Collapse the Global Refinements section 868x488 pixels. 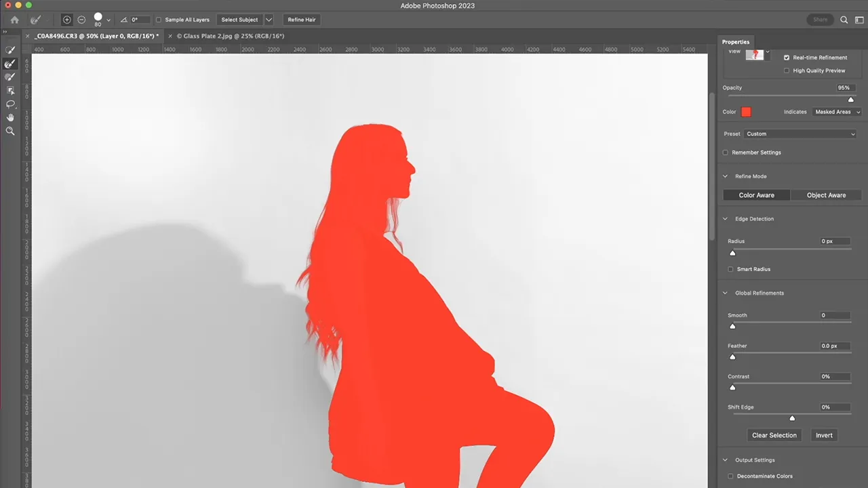(725, 293)
